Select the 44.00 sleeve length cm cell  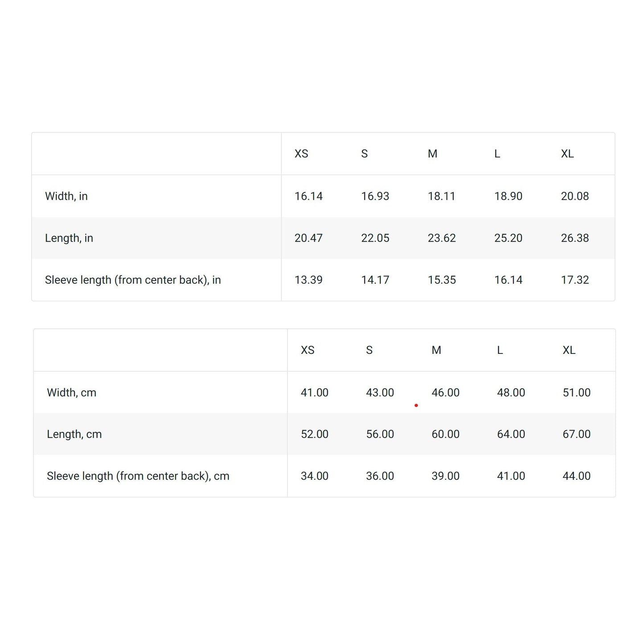(x=577, y=476)
